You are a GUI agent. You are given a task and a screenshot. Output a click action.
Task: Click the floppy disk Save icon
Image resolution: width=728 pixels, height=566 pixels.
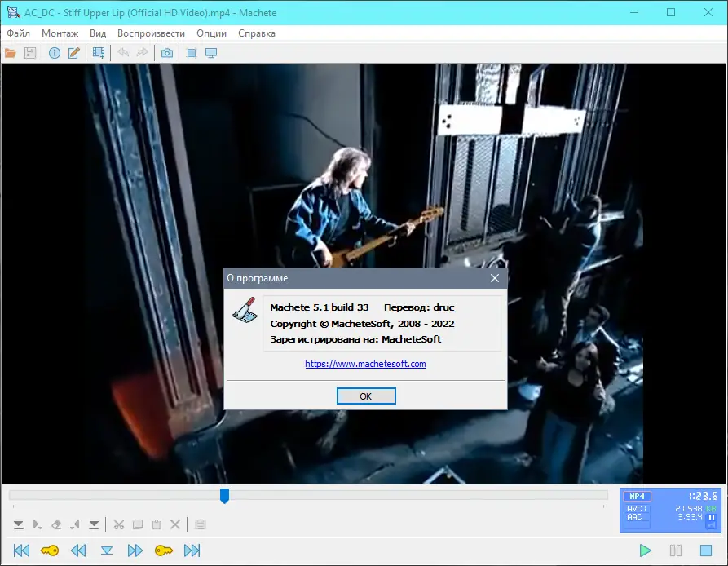coord(30,53)
